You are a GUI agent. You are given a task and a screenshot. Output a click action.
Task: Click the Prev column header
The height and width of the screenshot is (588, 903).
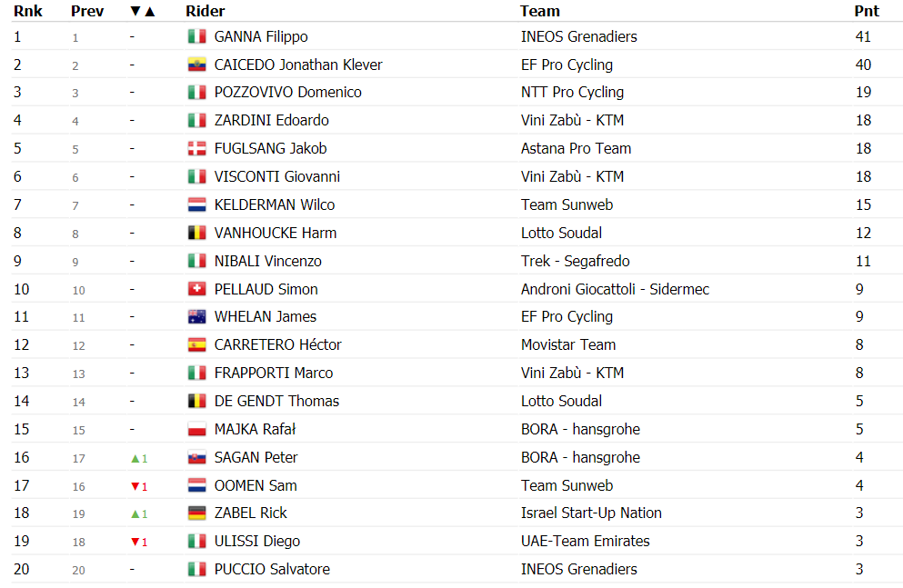click(x=87, y=11)
